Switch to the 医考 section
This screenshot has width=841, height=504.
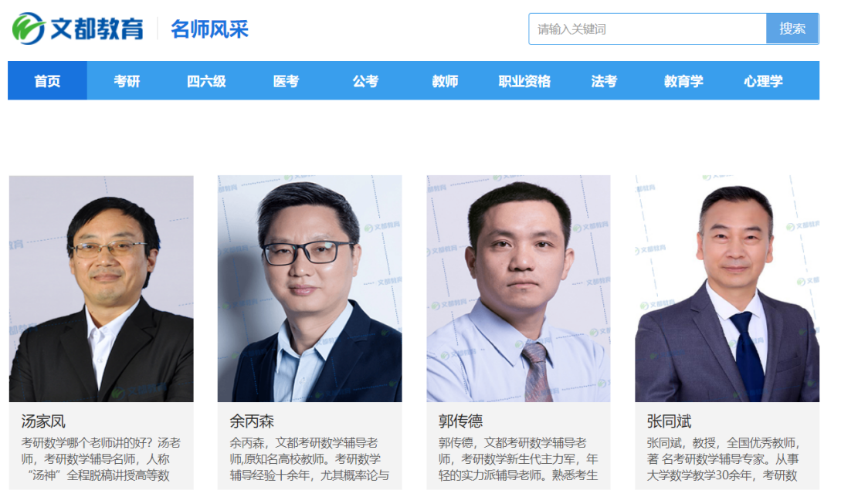(285, 81)
